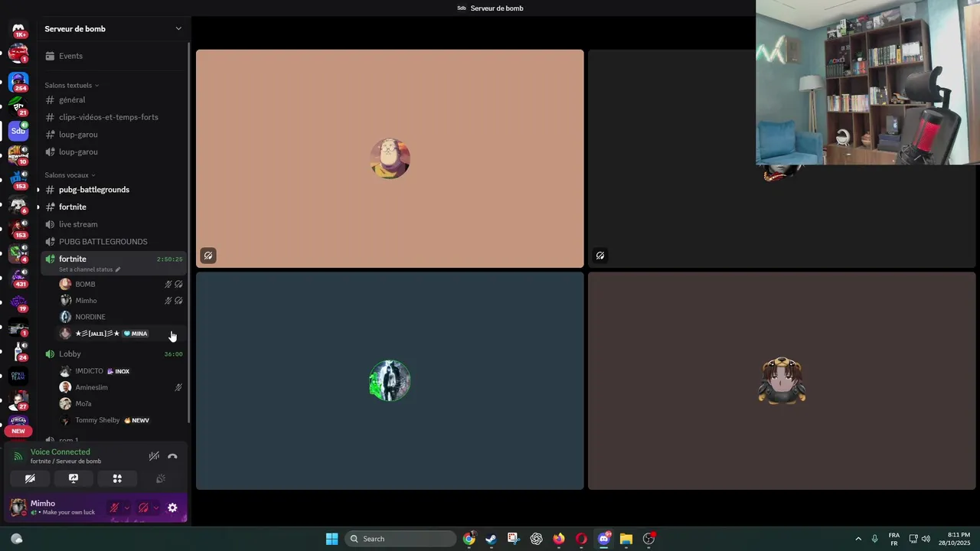The width and height of the screenshot is (980, 551).
Task: Open File Explorer from the taskbar
Action: click(626, 539)
